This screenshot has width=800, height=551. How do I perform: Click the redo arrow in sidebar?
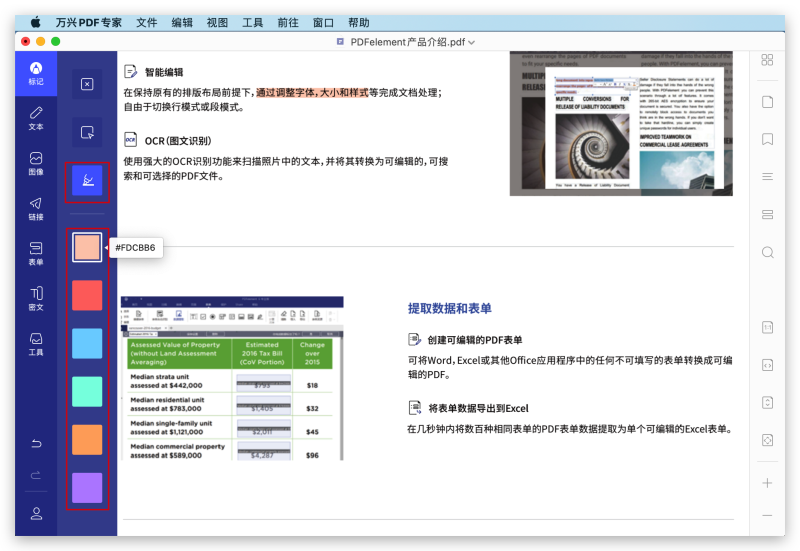[x=36, y=475]
